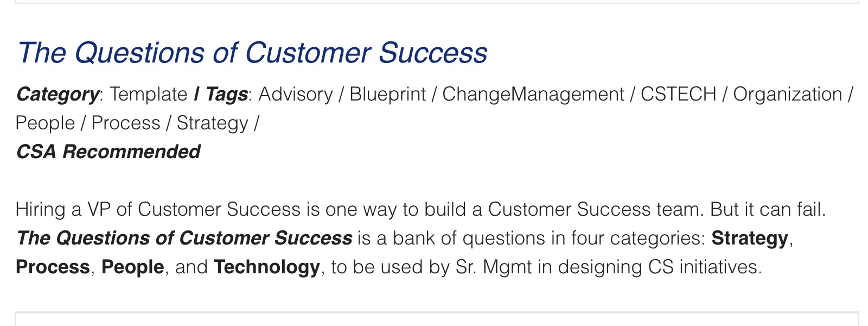Screen dimensions: 868x326
Task: Click the bold Category label
Action: [57, 95]
